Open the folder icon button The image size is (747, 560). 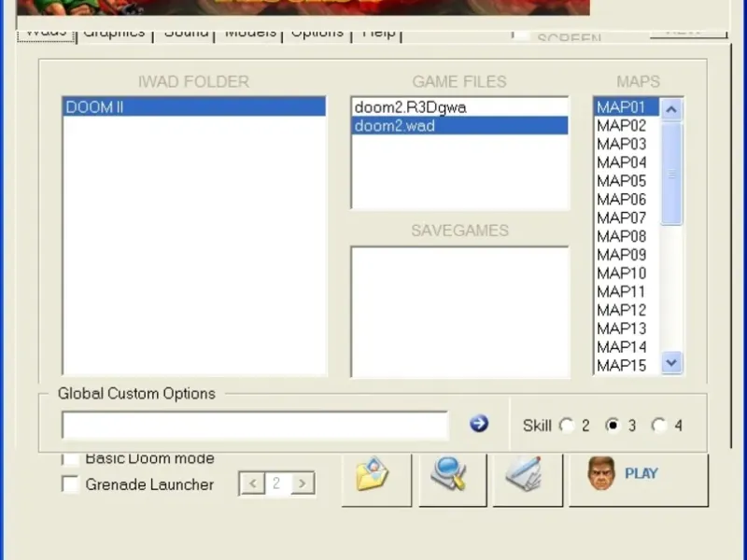click(x=376, y=478)
